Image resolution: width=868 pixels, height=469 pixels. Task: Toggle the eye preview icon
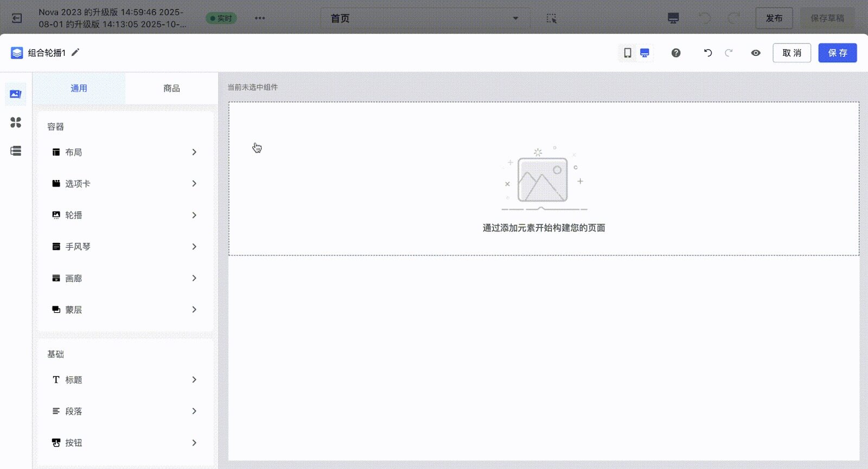pyautogui.click(x=756, y=53)
